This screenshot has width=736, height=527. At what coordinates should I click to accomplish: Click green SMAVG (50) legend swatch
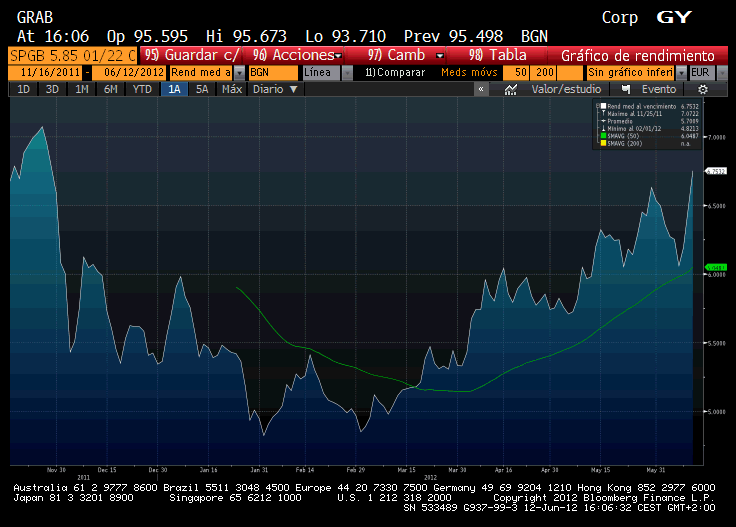tap(604, 136)
